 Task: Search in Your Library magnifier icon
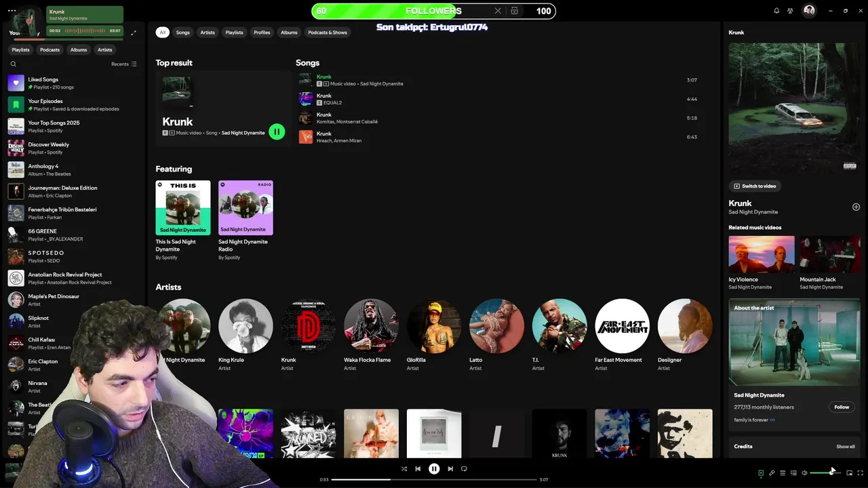click(13, 64)
